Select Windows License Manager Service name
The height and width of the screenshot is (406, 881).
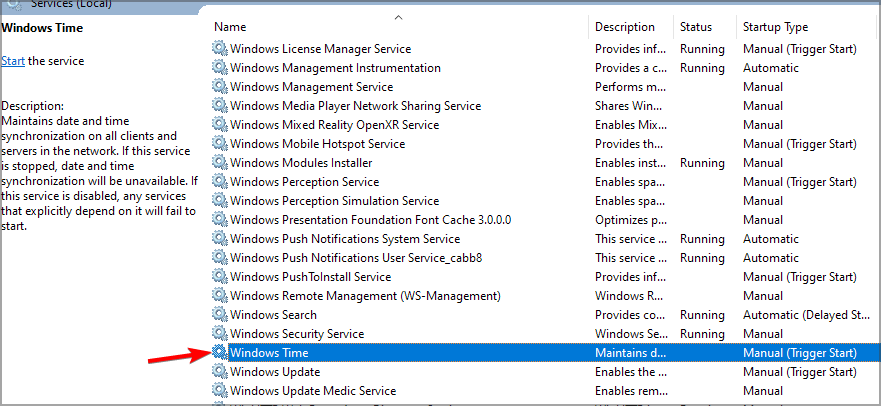coord(320,49)
